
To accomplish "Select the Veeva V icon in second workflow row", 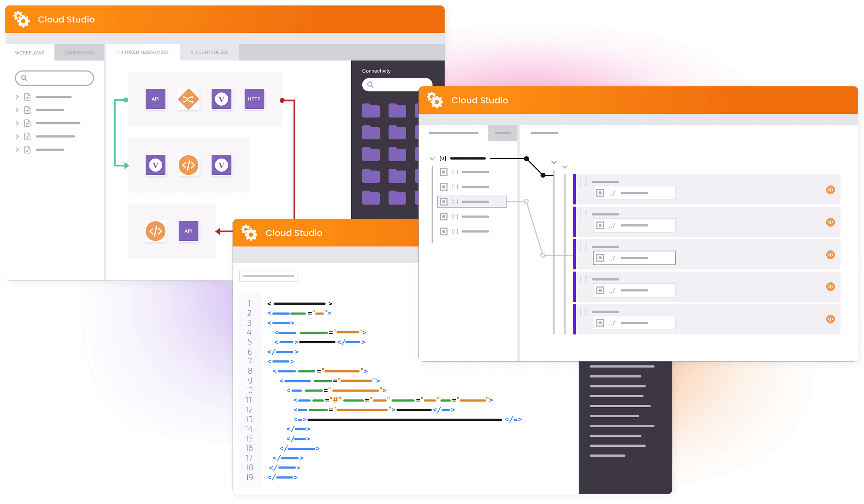I will [x=156, y=165].
